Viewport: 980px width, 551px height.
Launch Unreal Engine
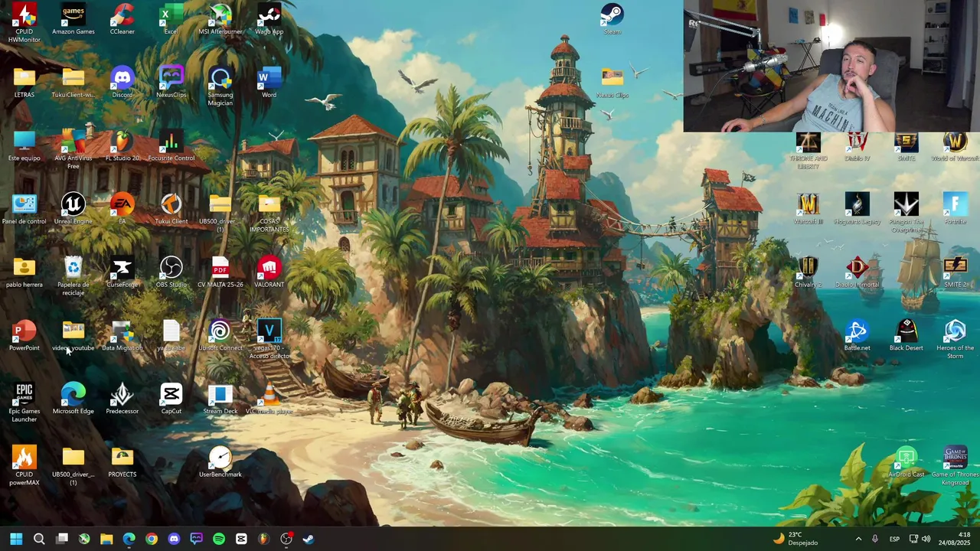73,209
